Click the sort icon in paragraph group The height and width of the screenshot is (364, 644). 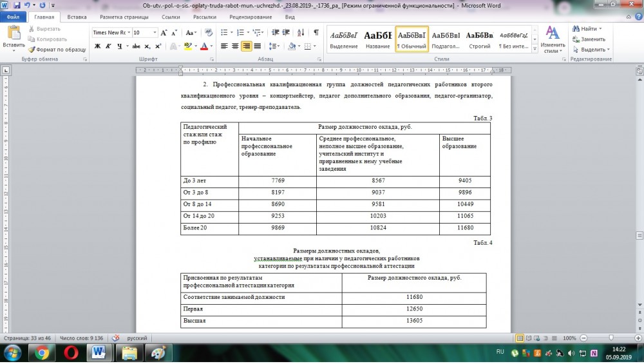click(x=302, y=32)
